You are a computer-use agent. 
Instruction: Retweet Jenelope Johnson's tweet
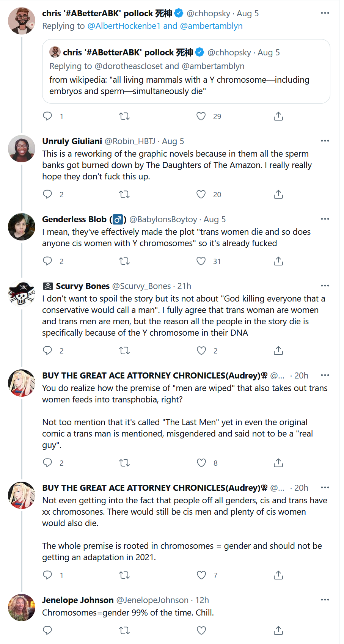point(124,630)
